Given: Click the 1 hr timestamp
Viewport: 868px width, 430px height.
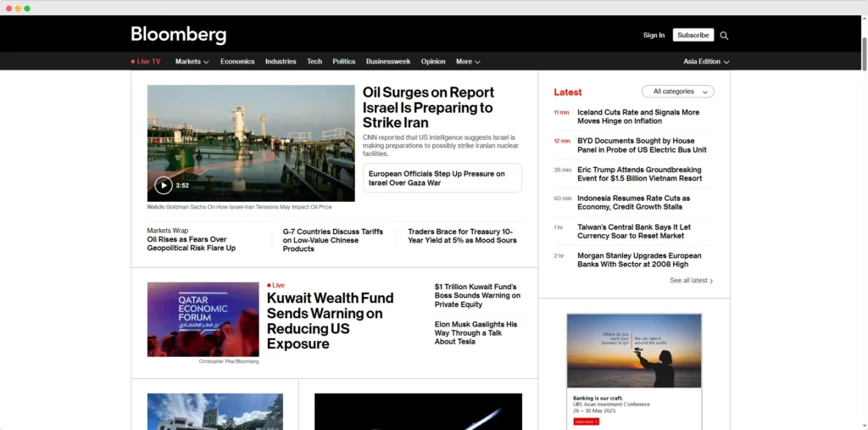Looking at the screenshot, I should (x=558, y=227).
